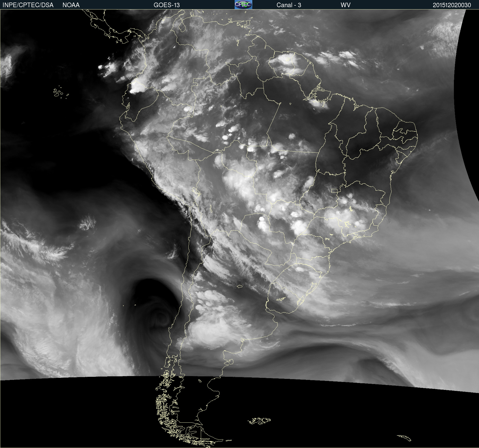Click the INPE/CPTEC/DSA header label

[28, 5]
